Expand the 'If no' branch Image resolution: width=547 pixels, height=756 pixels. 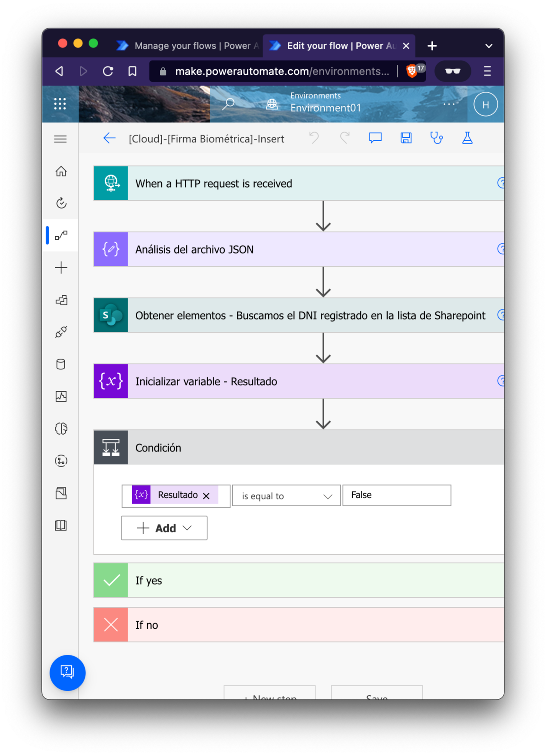[299, 625]
